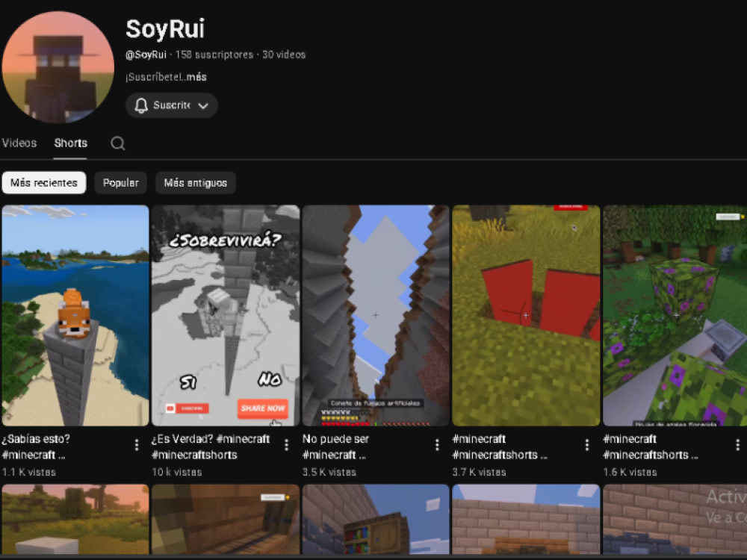Play the fox on tower short thumbnail
Viewport: 747px width, 560px height.
(x=75, y=315)
